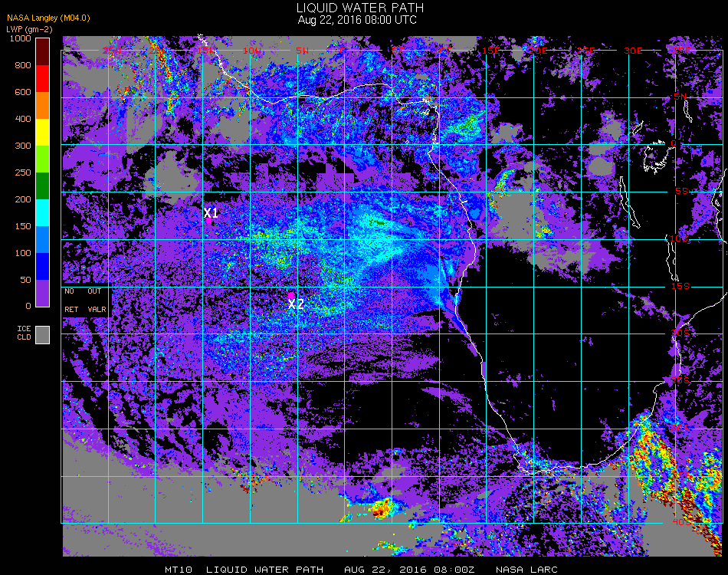728x575 pixels.
Task: Select the yellow 300-400 legend swatch
Action: coord(43,133)
